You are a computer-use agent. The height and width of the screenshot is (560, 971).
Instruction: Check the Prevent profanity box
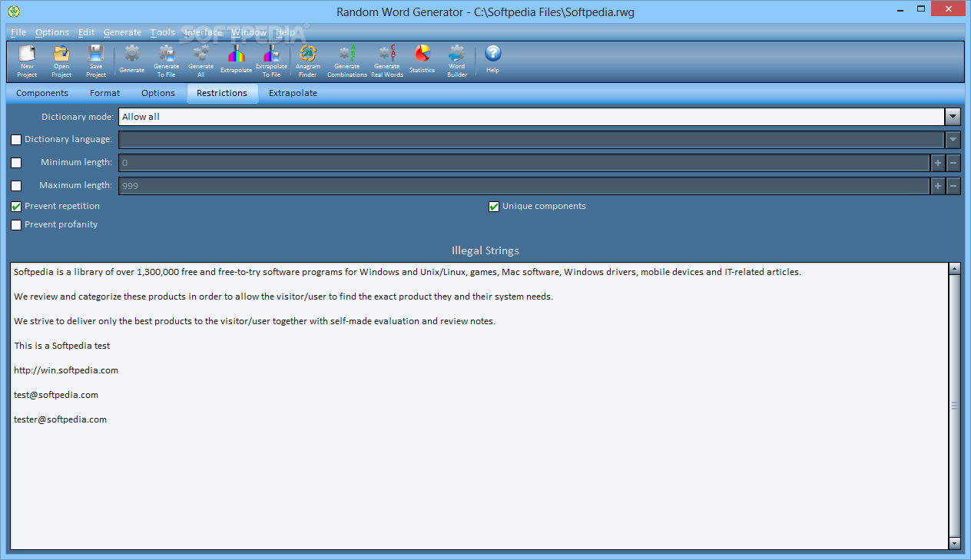[16, 225]
